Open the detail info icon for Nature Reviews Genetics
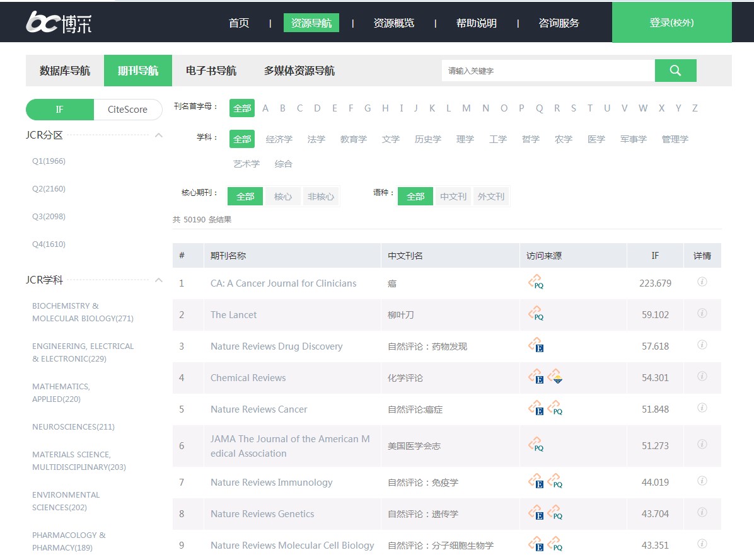This screenshot has width=754, height=560. pyautogui.click(x=702, y=513)
